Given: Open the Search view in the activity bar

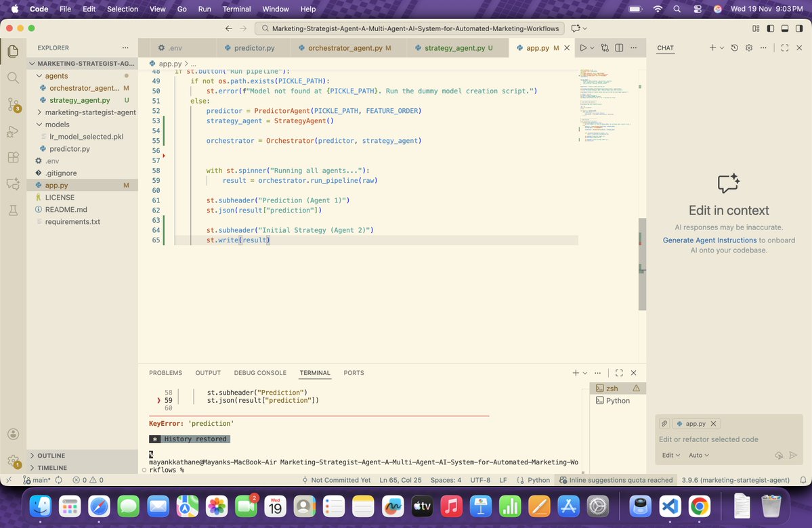Looking at the screenshot, I should tap(12, 77).
